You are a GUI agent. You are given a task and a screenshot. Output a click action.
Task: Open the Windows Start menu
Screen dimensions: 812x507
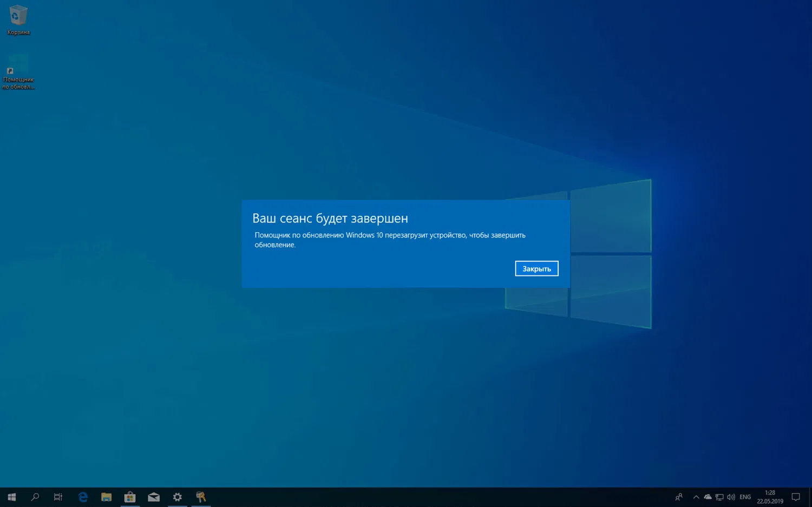11,497
